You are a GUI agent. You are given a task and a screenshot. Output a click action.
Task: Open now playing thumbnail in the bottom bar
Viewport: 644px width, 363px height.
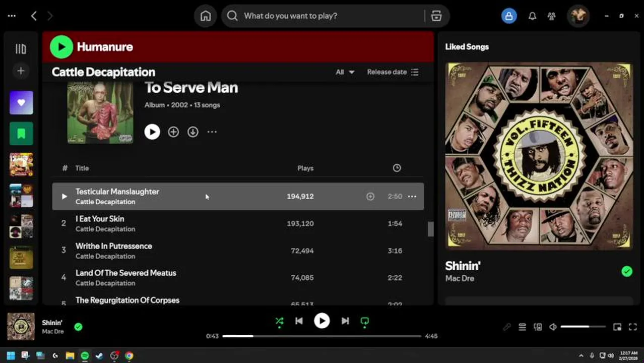(21, 326)
